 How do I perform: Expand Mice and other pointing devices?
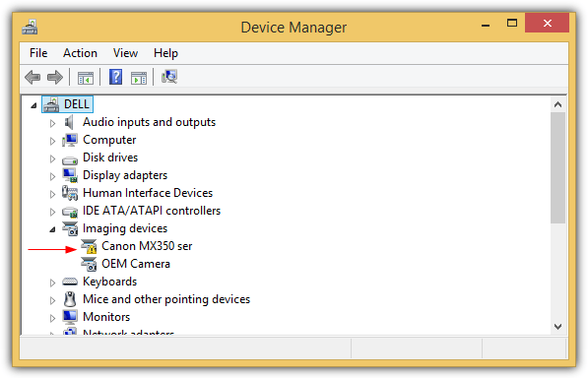coord(52,300)
